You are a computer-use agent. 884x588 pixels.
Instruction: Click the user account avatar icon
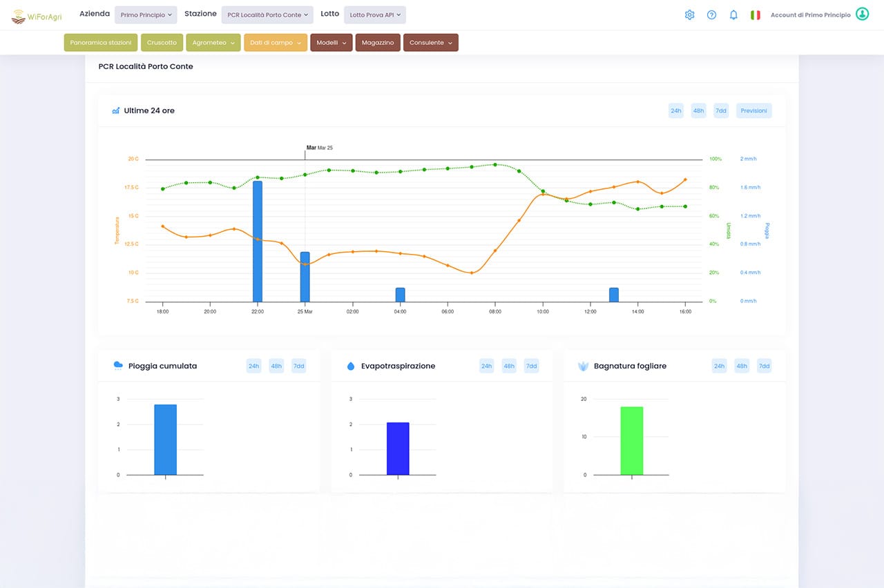click(862, 14)
